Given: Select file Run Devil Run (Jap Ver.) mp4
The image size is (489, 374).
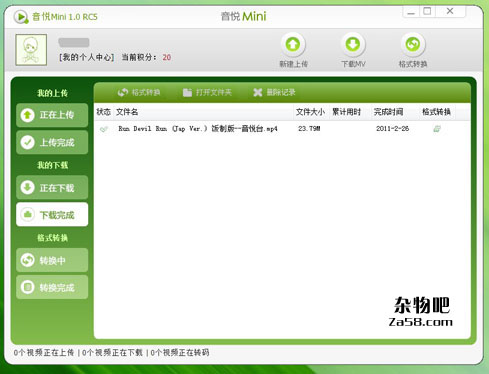Looking at the screenshot, I should 198,129.
